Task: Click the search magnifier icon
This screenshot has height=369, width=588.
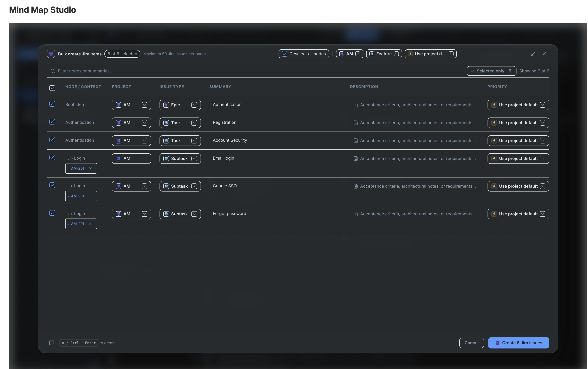Action: tap(53, 71)
